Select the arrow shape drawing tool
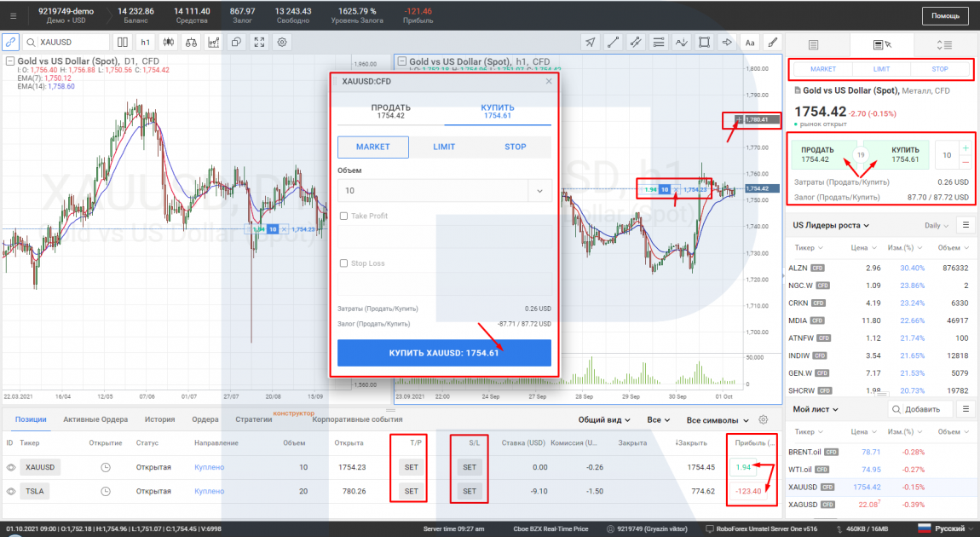This screenshot has height=537, width=980. pyautogui.click(x=727, y=42)
